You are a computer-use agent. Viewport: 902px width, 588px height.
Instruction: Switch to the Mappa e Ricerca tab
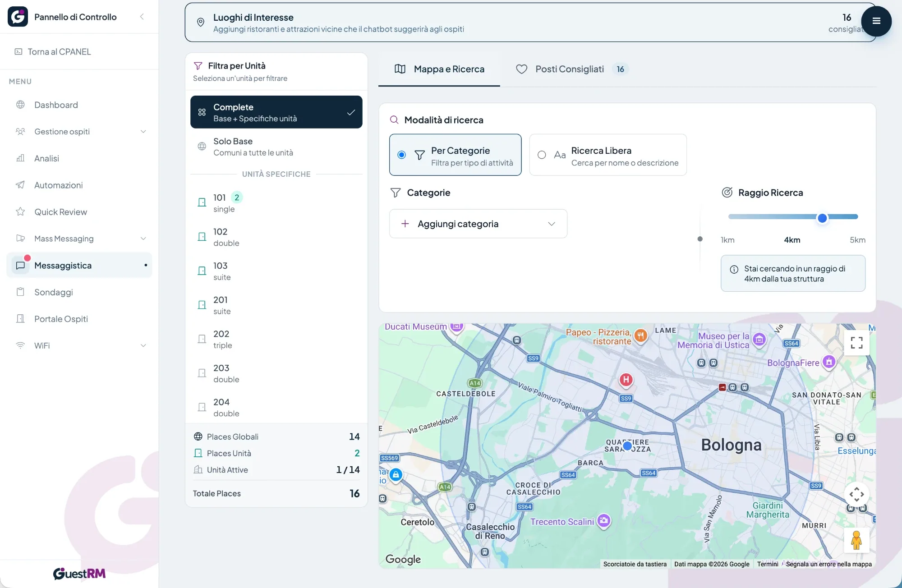click(x=439, y=69)
